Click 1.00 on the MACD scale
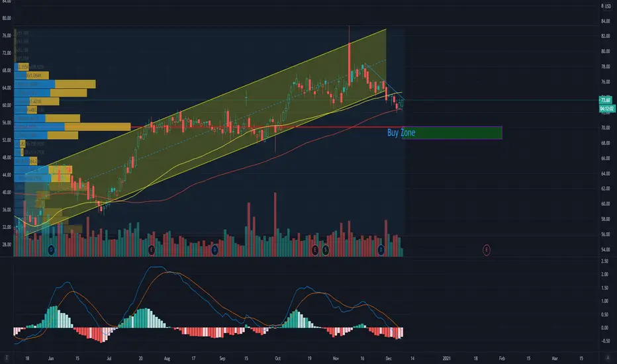617x364 pixels. [604, 301]
